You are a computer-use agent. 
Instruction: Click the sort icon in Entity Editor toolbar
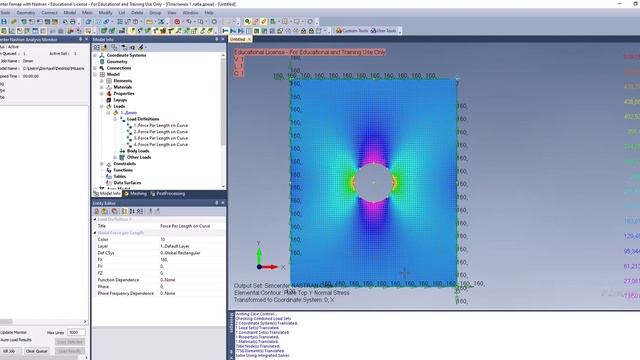point(132,211)
